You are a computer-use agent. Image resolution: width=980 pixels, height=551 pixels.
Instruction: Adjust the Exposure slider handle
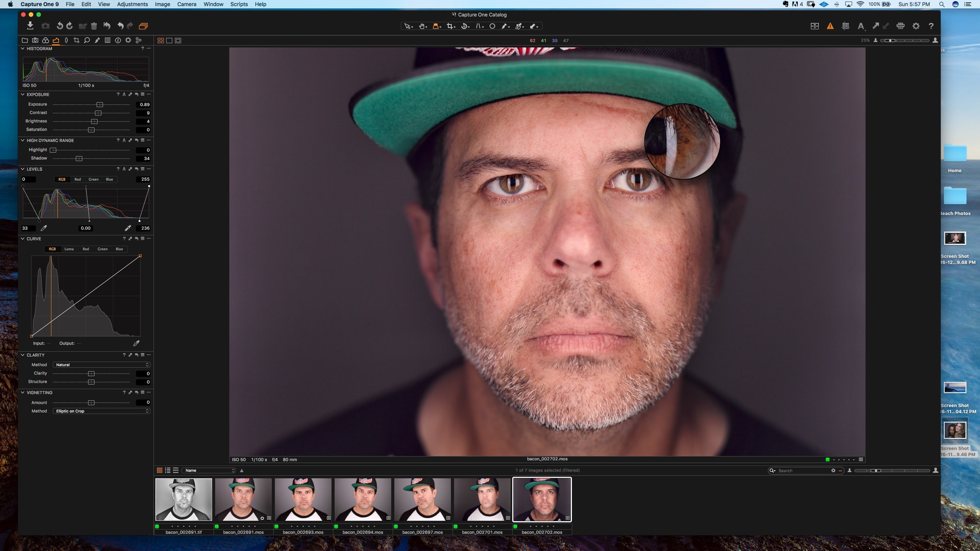click(100, 105)
